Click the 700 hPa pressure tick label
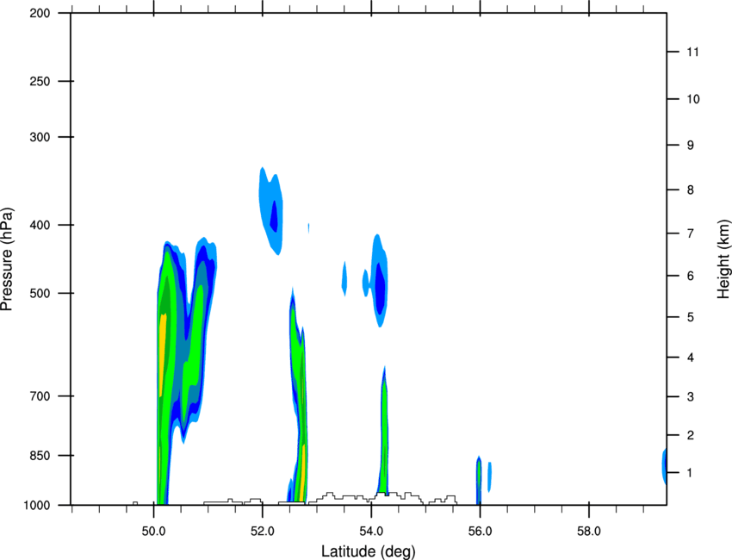The image size is (732, 560). pos(40,396)
